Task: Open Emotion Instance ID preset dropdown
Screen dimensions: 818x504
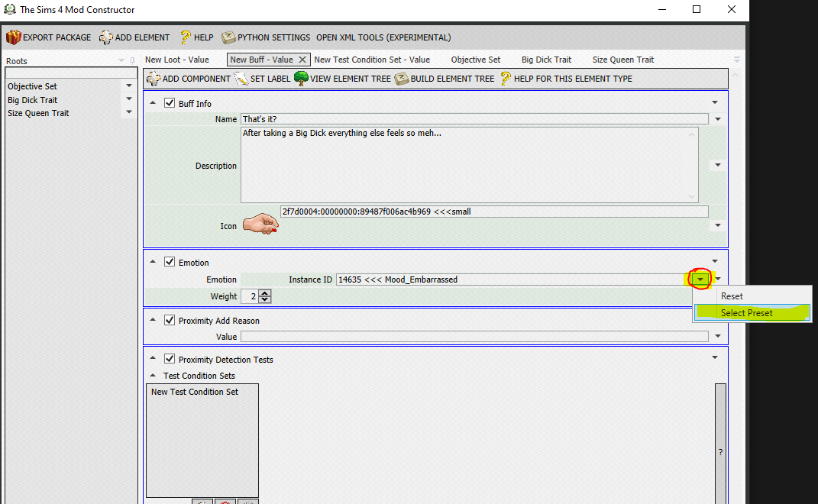Action: tap(700, 279)
